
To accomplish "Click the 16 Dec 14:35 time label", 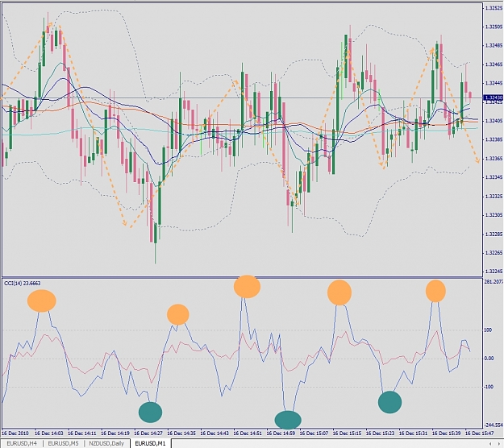I will tap(181, 433).
